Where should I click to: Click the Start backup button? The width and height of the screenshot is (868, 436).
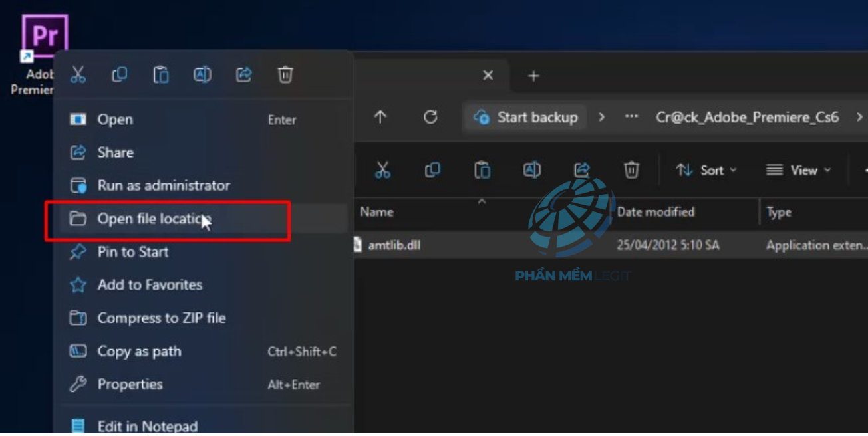point(525,117)
